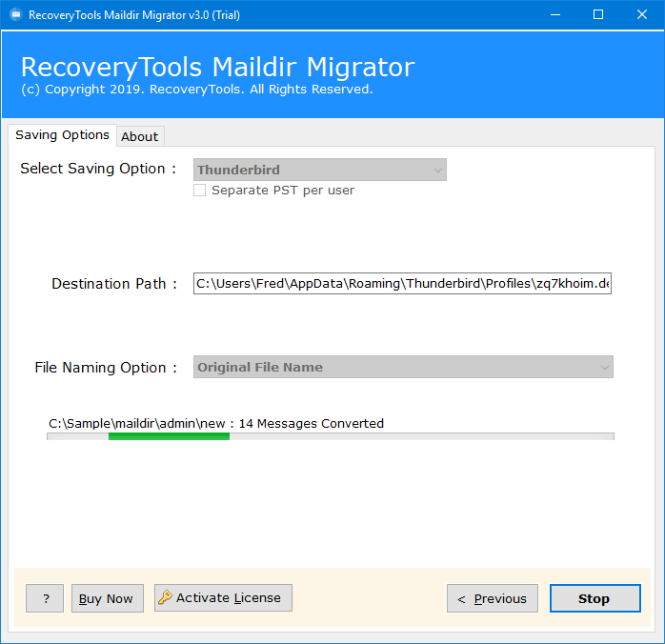Click the question mark help button
This screenshot has width=665, height=644.
pyautogui.click(x=45, y=598)
